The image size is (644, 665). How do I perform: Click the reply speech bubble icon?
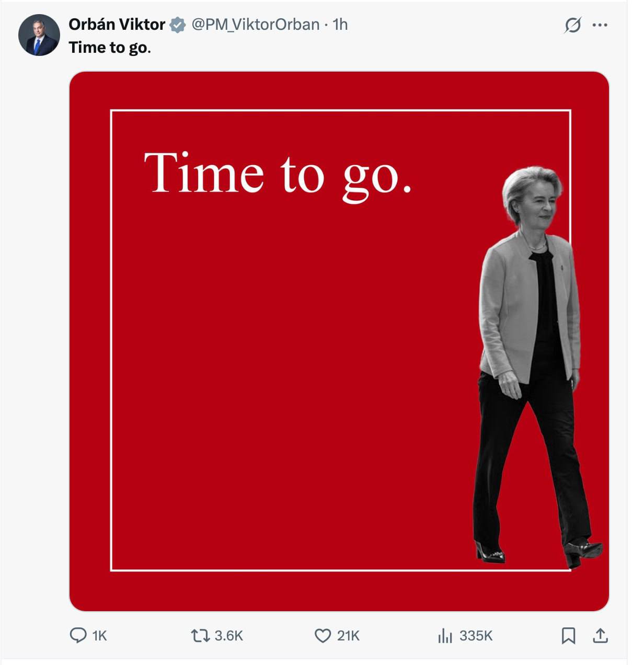pyautogui.click(x=78, y=635)
